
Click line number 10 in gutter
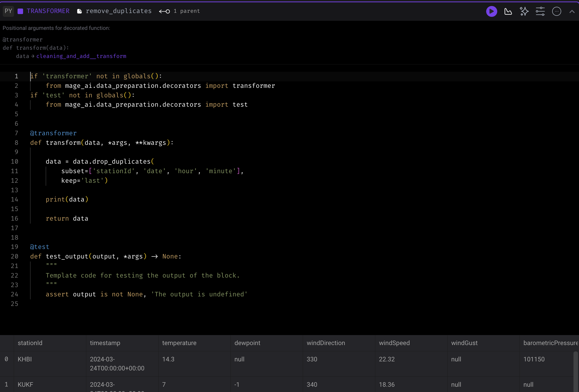(x=15, y=162)
